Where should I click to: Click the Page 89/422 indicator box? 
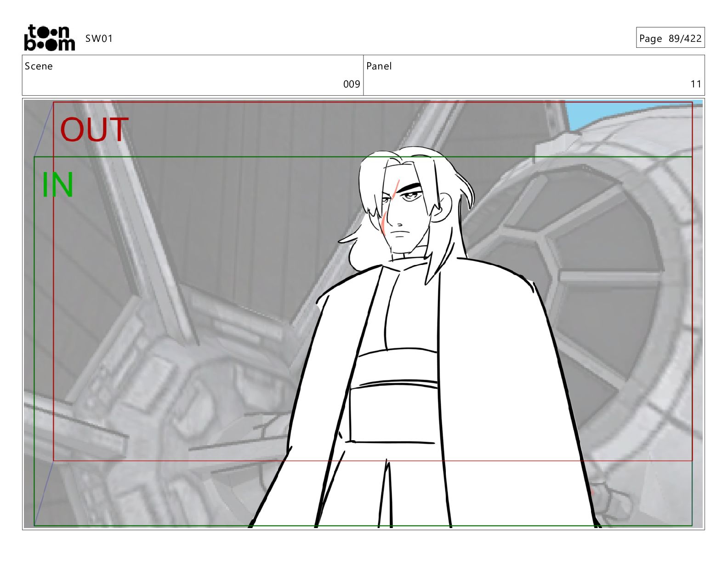[x=670, y=38]
